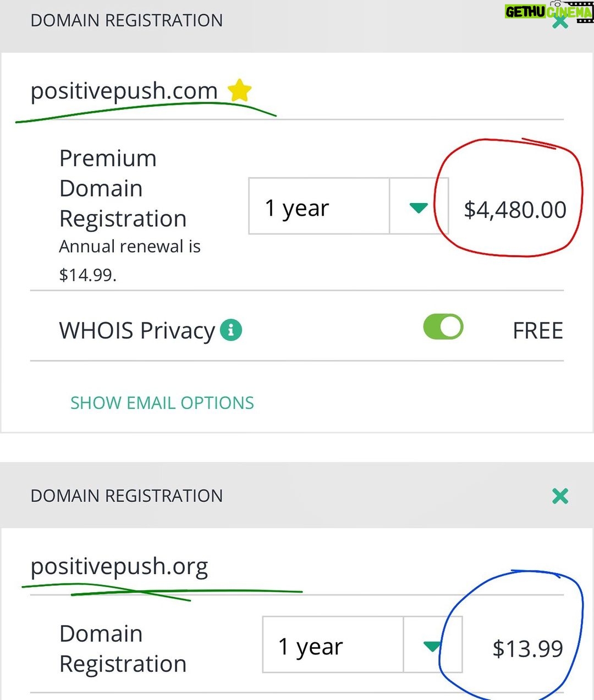
Task: Click the Premium Domain Registration label
Action: click(123, 188)
